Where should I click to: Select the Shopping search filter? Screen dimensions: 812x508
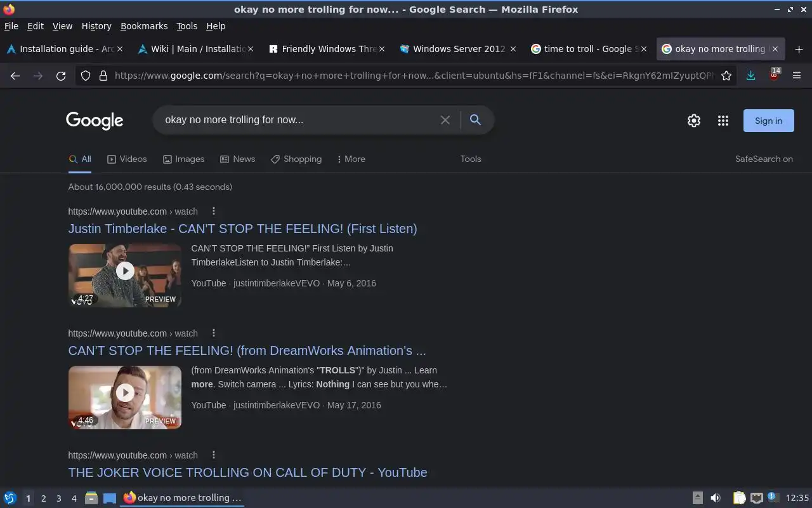(x=296, y=159)
